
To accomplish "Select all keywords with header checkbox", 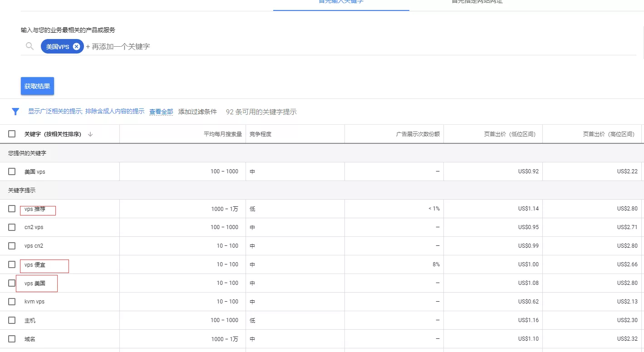I will [12, 134].
